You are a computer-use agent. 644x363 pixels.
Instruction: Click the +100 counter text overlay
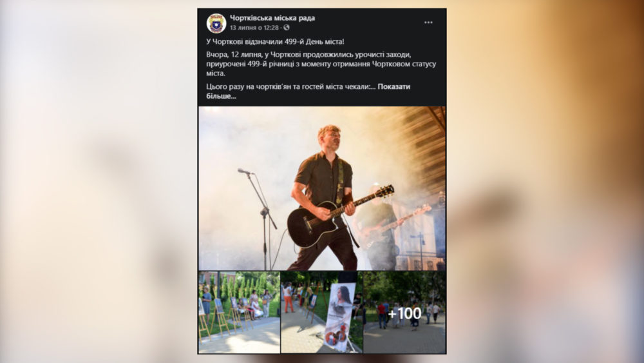pyautogui.click(x=404, y=313)
